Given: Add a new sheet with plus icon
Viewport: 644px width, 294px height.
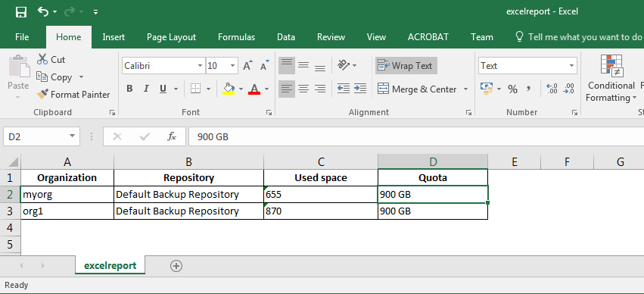Looking at the screenshot, I should click(176, 266).
